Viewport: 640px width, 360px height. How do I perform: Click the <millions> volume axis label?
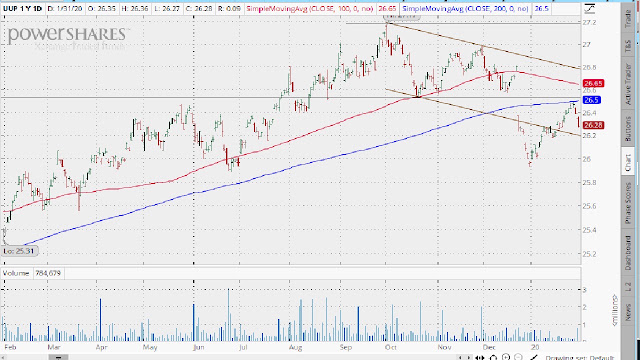click(x=614, y=310)
